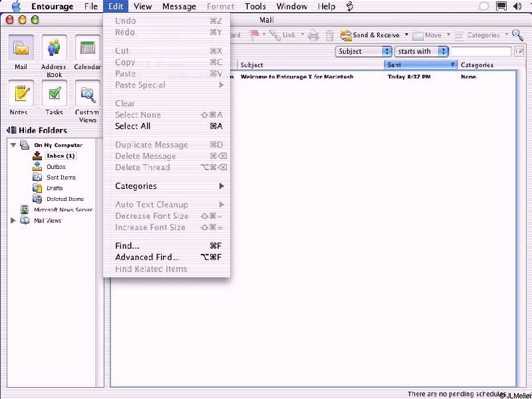
Task: Sort by the Subject column header
Action: click(311, 65)
